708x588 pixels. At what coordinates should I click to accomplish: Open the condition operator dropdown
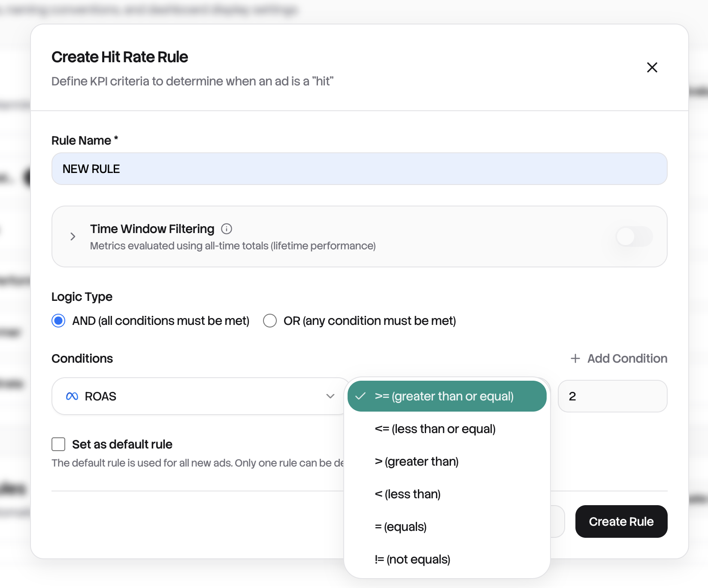click(446, 396)
